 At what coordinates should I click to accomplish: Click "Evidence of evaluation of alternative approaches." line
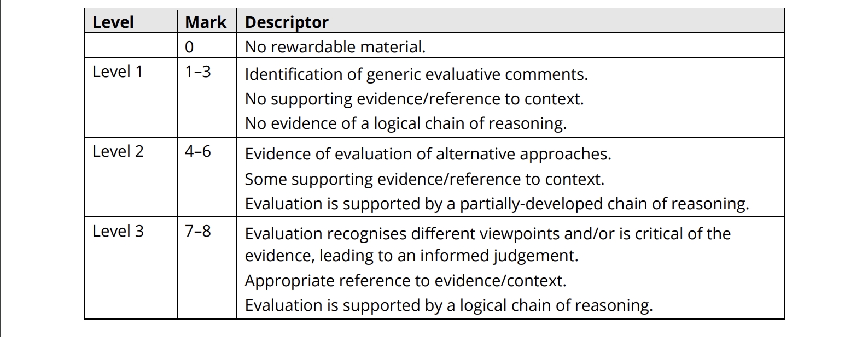point(428,154)
